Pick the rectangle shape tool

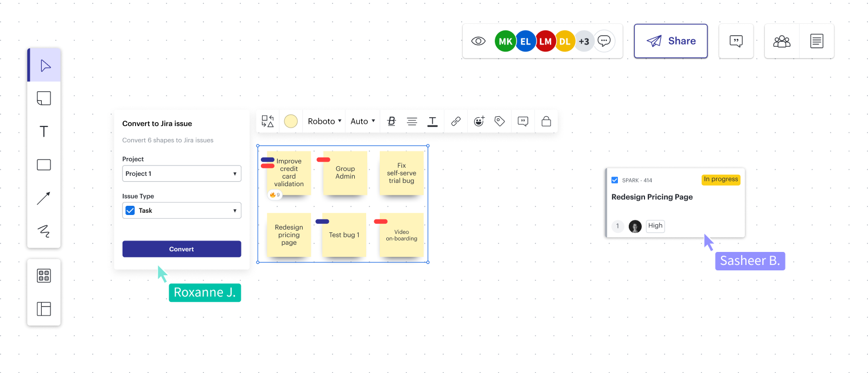coord(44,165)
